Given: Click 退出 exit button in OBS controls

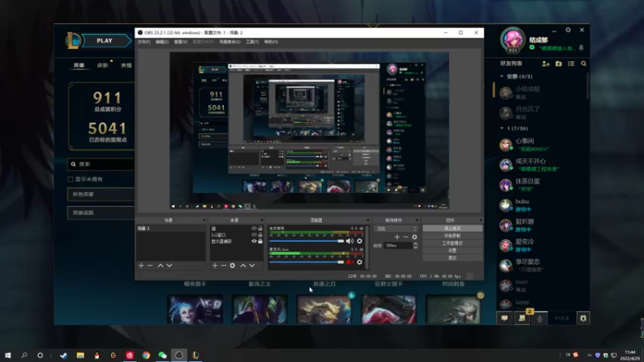Looking at the screenshot, I should coord(452,257).
